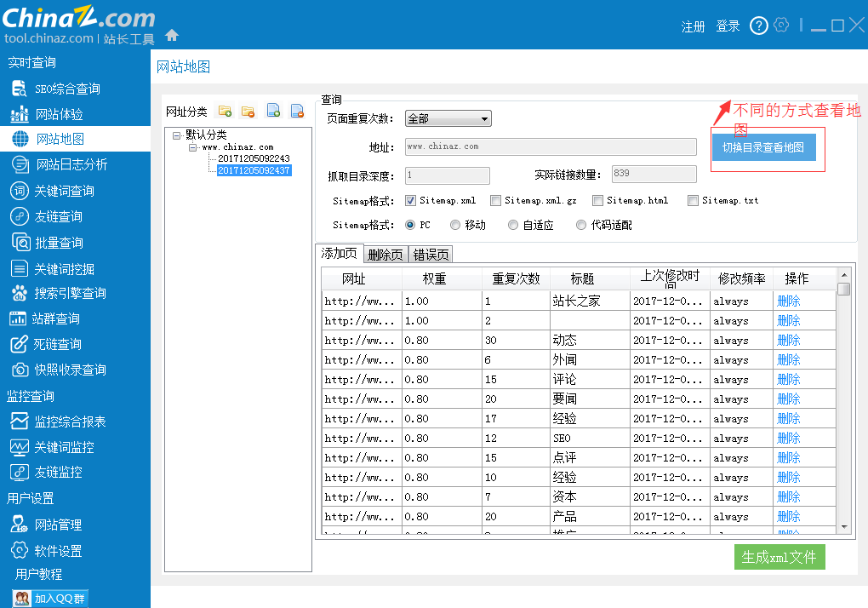Click the 标题 column header
Viewport: 868px width, 608px height.
click(590, 278)
